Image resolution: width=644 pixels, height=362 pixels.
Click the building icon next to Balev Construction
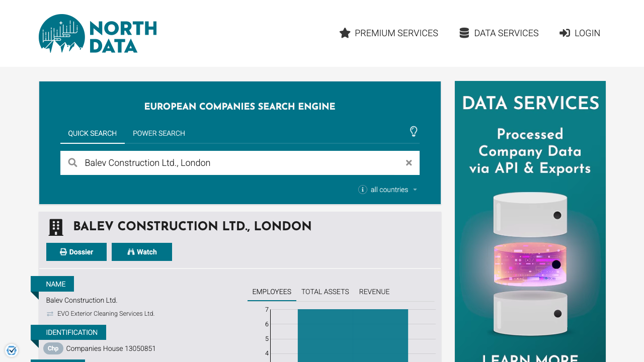coord(55,227)
